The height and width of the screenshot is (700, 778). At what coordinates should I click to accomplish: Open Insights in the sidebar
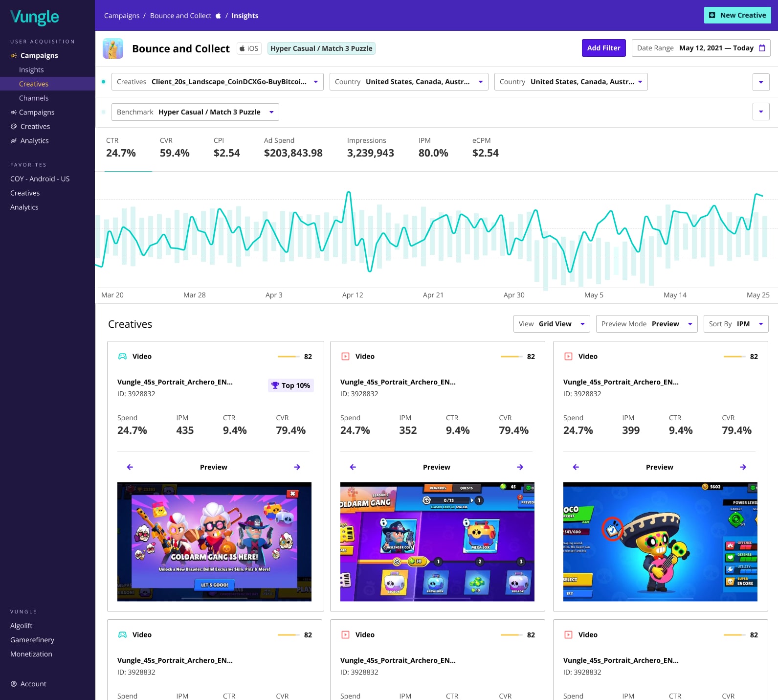(31, 70)
